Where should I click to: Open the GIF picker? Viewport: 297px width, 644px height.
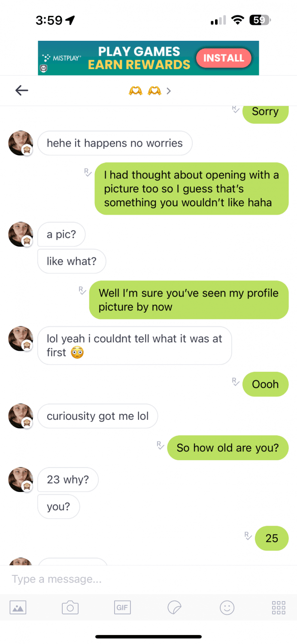(x=122, y=608)
